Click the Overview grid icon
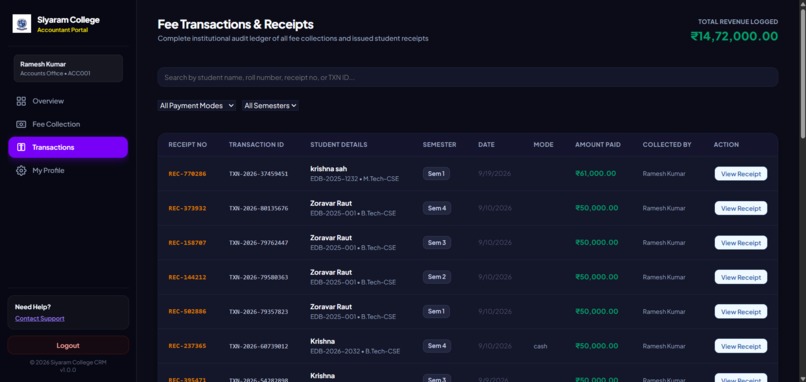 point(21,101)
